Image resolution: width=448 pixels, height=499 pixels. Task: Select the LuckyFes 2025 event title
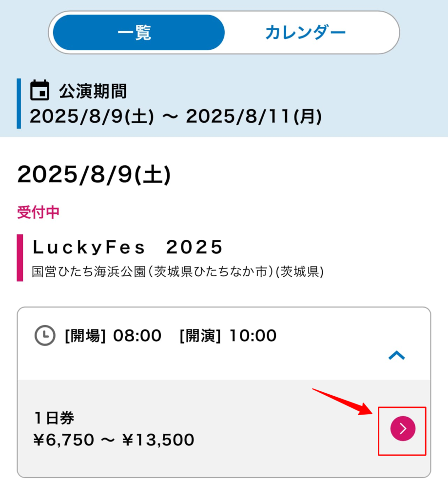[x=128, y=247]
